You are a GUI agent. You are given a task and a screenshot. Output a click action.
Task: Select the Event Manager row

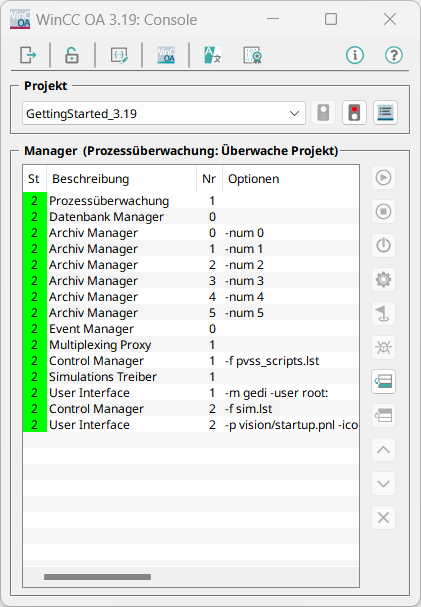point(191,329)
